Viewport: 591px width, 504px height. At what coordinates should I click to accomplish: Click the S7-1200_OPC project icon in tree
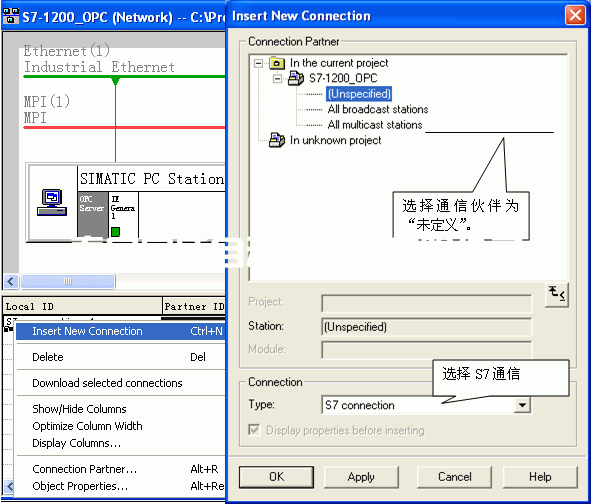(296, 78)
